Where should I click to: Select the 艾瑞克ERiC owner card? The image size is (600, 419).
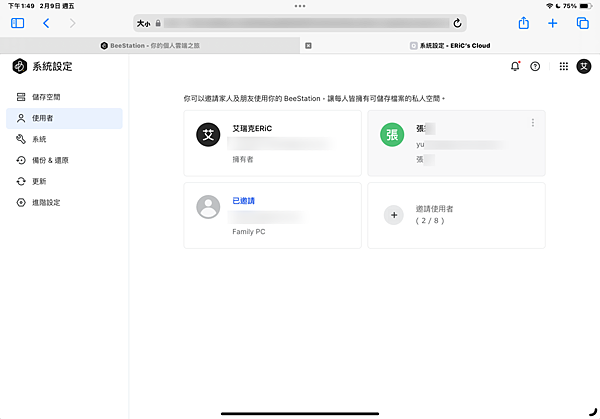tap(272, 143)
